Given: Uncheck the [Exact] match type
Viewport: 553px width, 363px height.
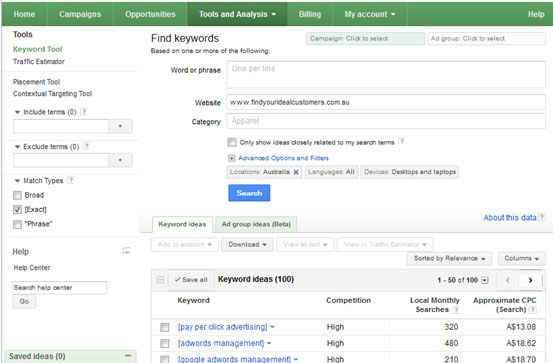Looking at the screenshot, I should (x=17, y=210).
